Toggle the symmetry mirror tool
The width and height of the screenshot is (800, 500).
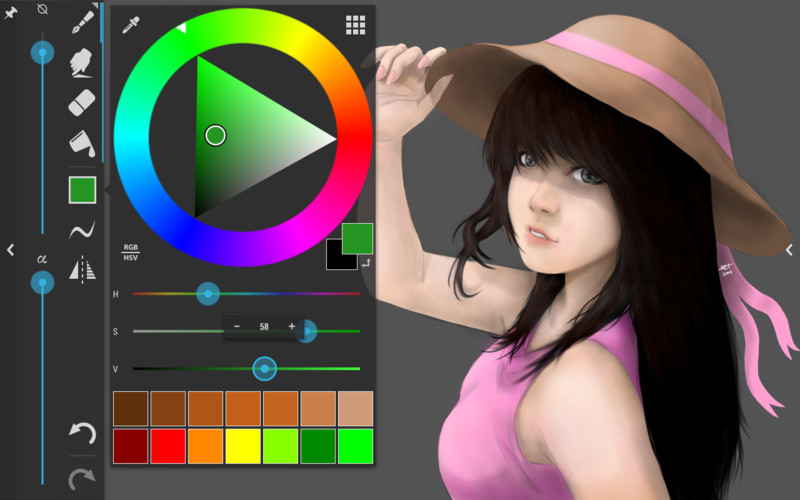pos(82,269)
